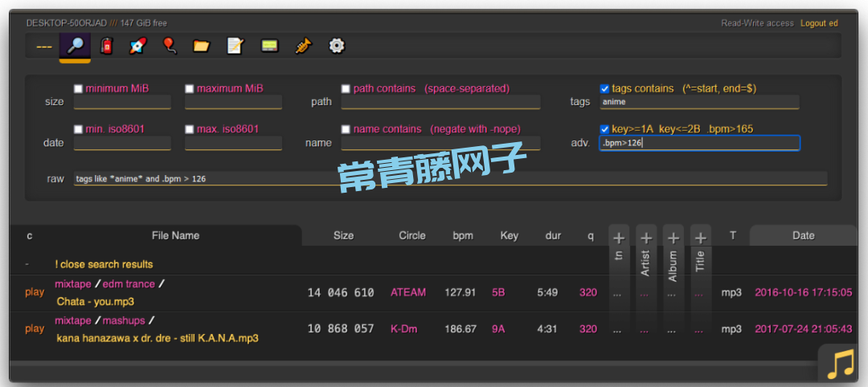Uncheck the tags contains checkbox

pos(604,88)
